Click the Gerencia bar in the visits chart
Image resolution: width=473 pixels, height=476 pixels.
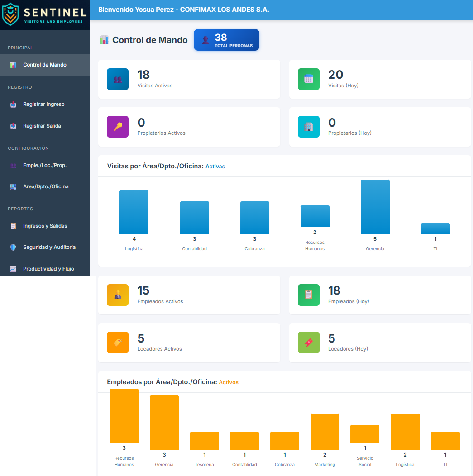[x=375, y=206]
